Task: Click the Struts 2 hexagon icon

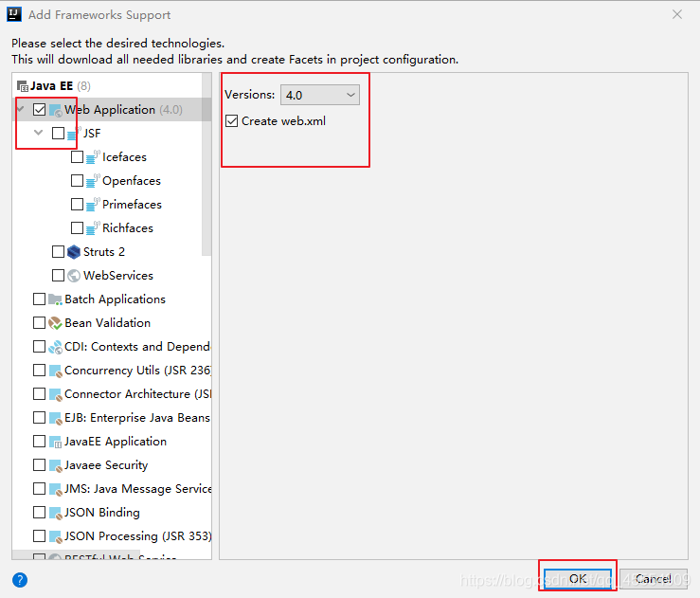Action: click(x=74, y=252)
